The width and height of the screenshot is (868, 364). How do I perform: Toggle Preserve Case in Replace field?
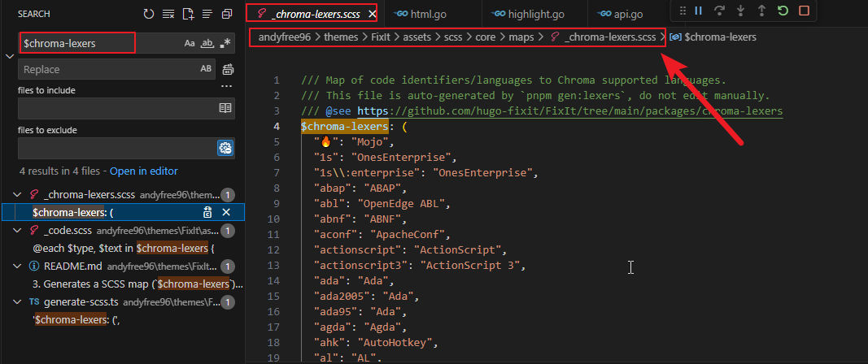(x=206, y=69)
